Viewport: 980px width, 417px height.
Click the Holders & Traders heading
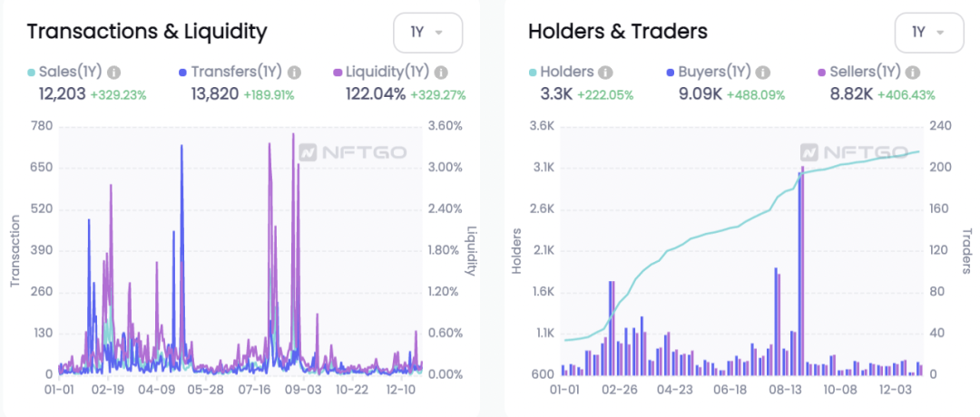(x=618, y=31)
